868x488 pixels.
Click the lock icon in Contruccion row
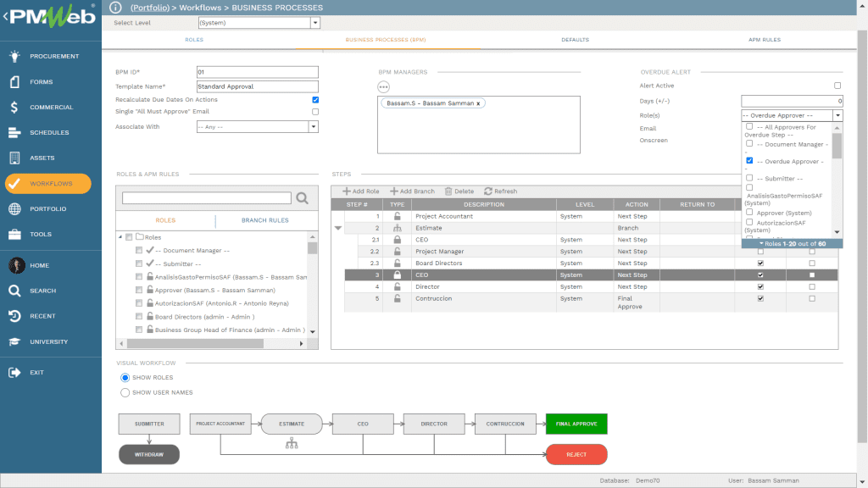pyautogui.click(x=397, y=298)
